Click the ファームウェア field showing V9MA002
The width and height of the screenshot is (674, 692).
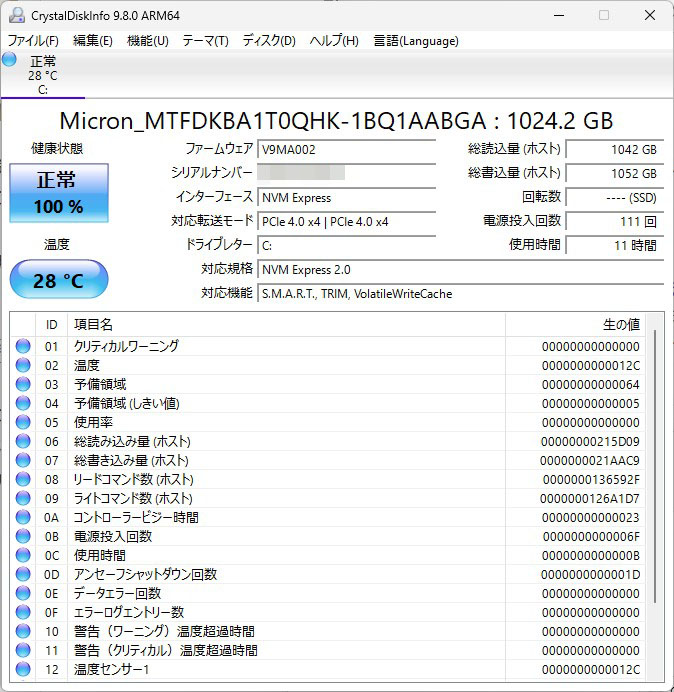355,149
